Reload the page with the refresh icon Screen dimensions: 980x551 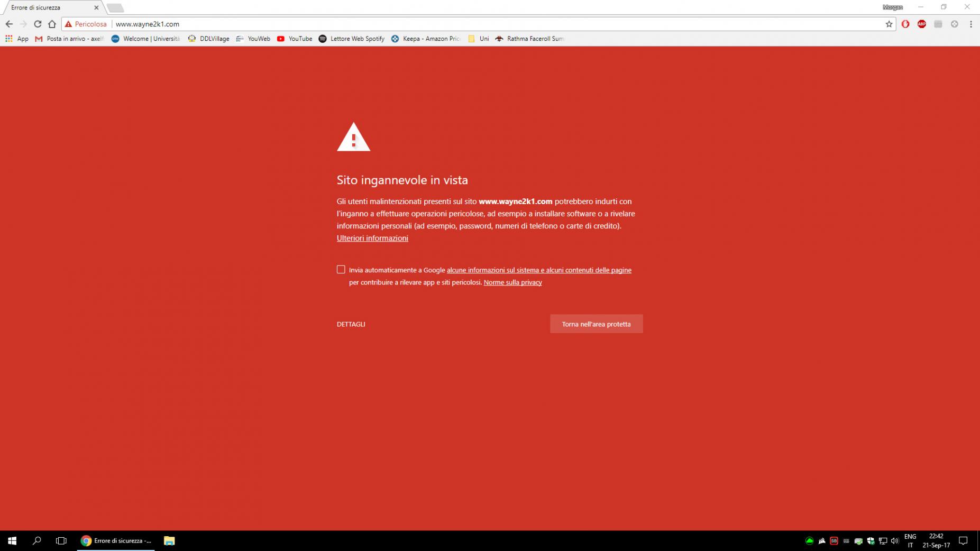[x=38, y=24]
